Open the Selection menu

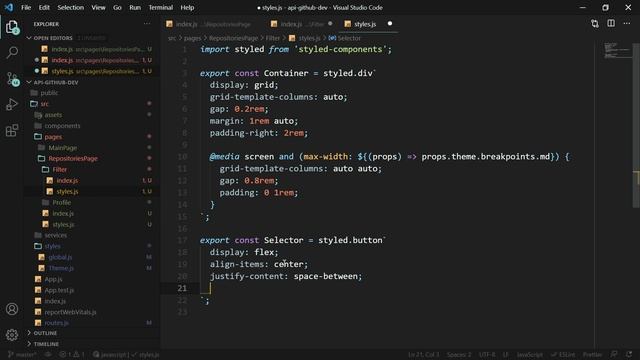71,7
